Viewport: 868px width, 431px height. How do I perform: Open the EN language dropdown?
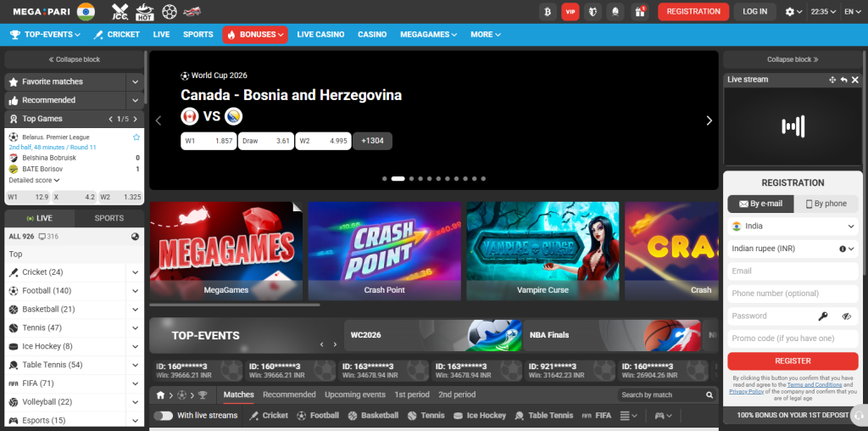point(853,12)
